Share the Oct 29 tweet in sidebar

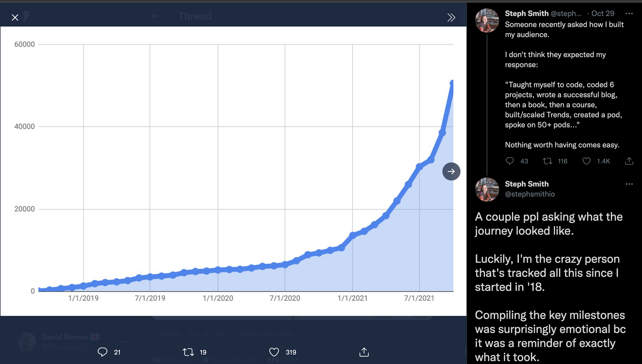pyautogui.click(x=629, y=161)
